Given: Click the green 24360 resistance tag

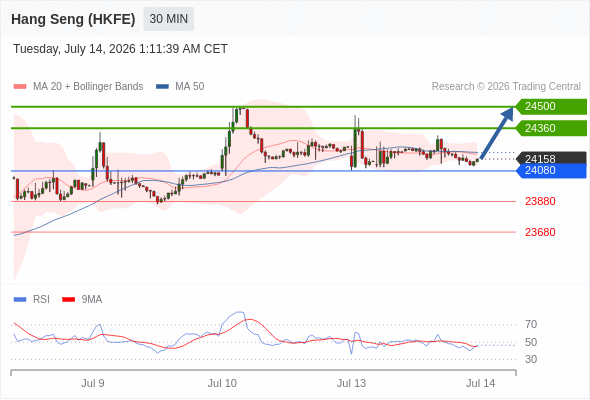Looking at the screenshot, I should point(551,128).
